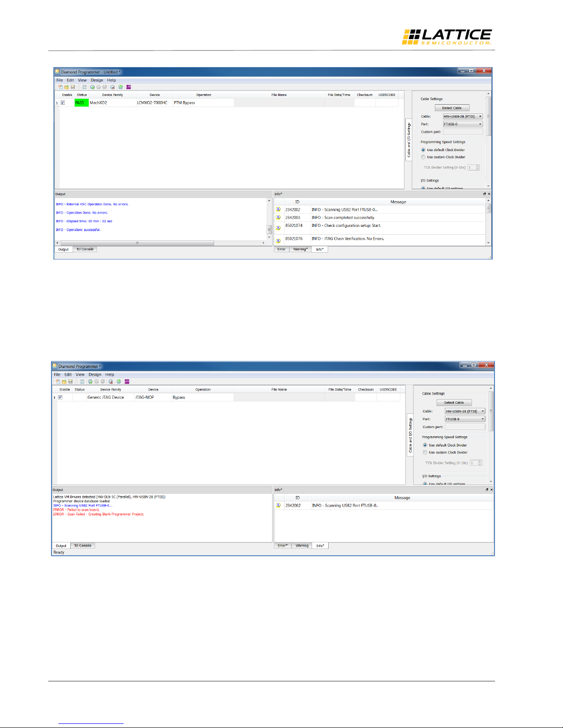Click green Add Device icon in Untitled window
Screen dimensions: 563x728
92,87
